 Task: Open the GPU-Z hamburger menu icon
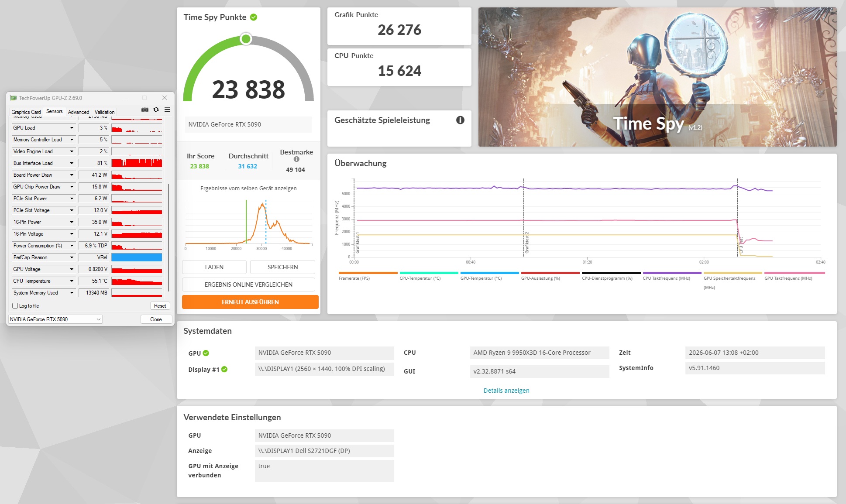167,110
